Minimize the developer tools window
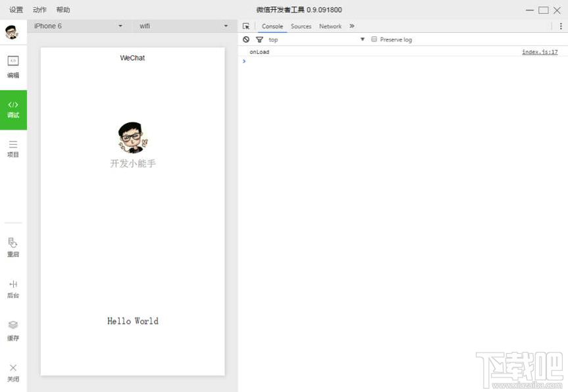 [530, 10]
